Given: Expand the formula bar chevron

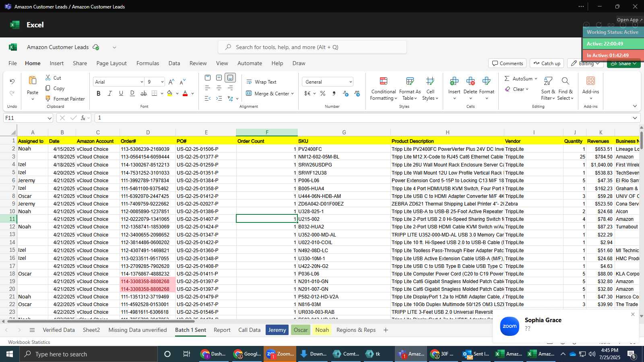Looking at the screenshot, I should [635, 118].
